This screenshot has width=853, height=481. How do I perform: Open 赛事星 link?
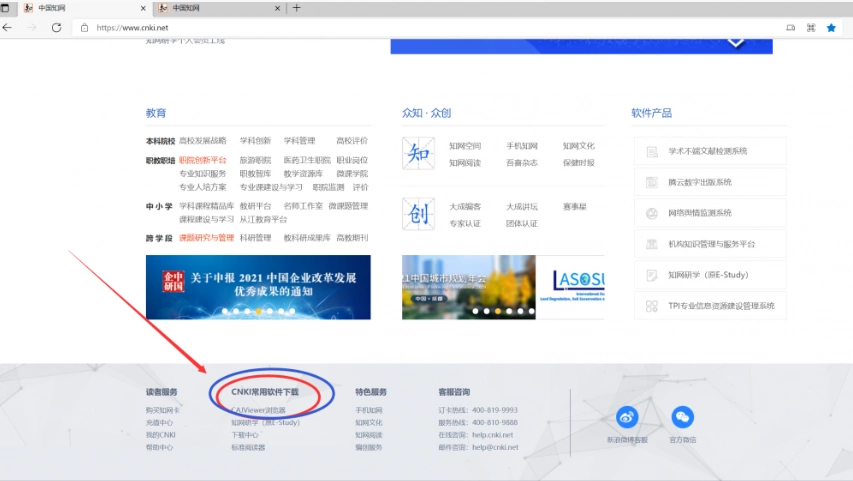(x=574, y=207)
